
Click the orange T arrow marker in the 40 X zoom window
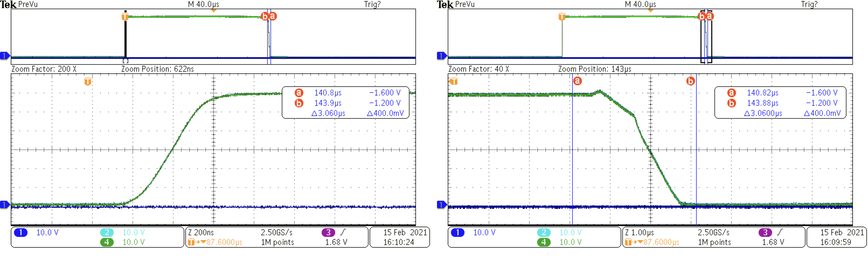[x=453, y=81]
